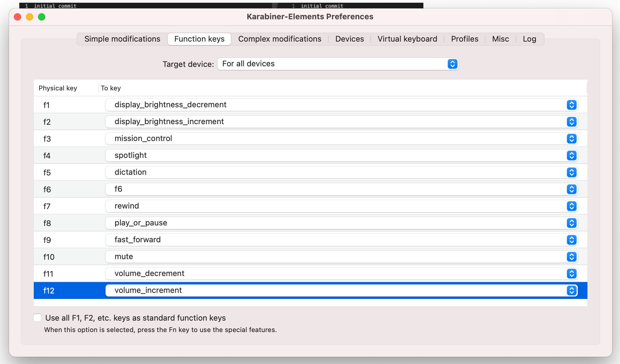Enable use F1, F2 as standard function keys
Image resolution: width=620 pixels, height=364 pixels.
[x=37, y=318]
